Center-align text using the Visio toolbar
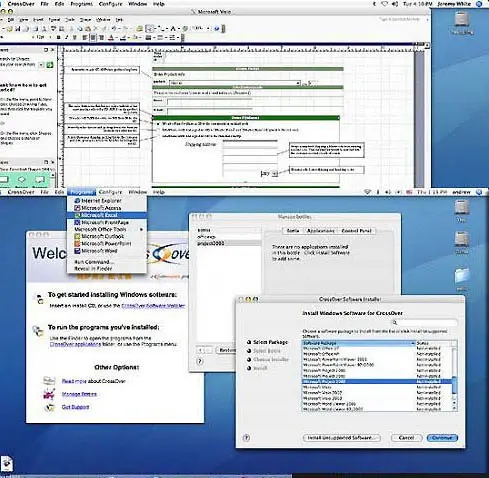This screenshot has width=489, height=478. [93, 38]
